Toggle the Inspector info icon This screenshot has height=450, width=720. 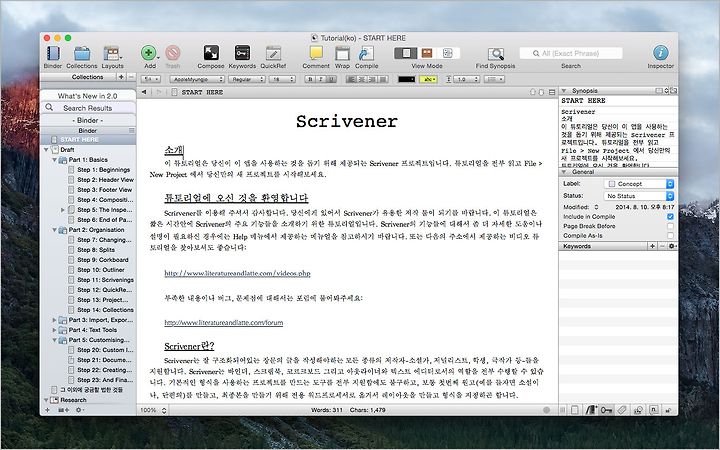661,53
